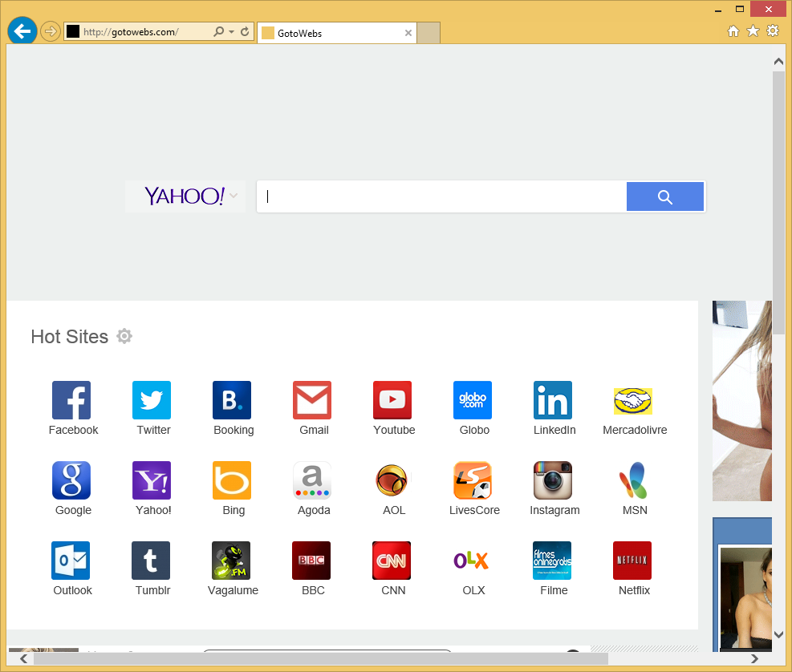
Task: Refresh the page with reload icon
Action: point(245,32)
